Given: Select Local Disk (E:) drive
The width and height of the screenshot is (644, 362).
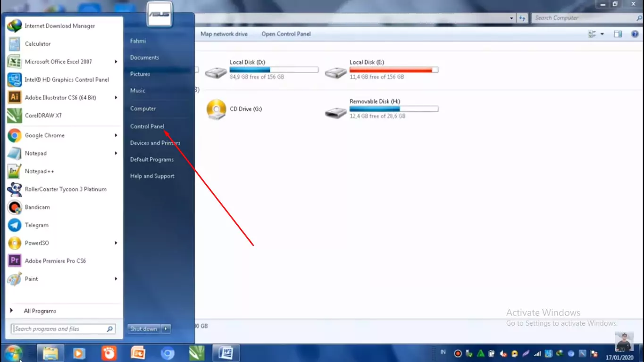Looking at the screenshot, I should pos(382,69).
